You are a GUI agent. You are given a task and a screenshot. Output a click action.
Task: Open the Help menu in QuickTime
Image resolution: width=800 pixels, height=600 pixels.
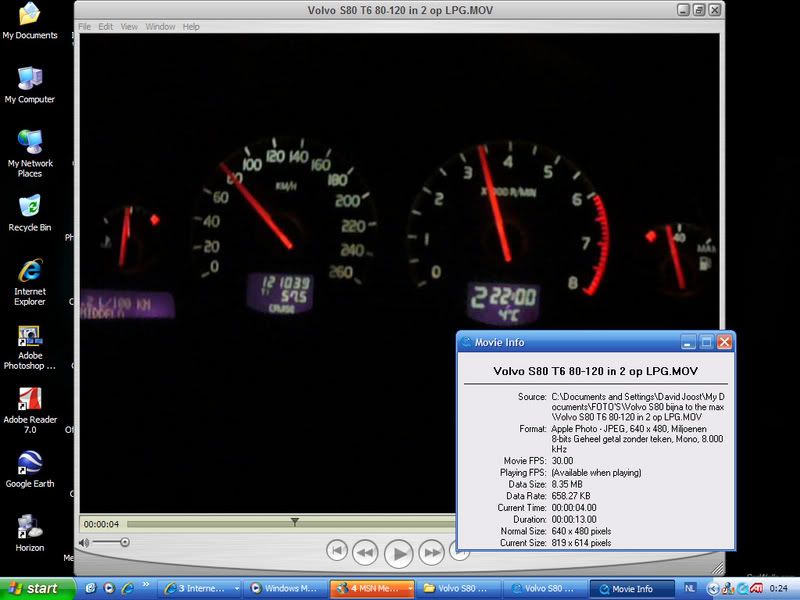coord(191,27)
